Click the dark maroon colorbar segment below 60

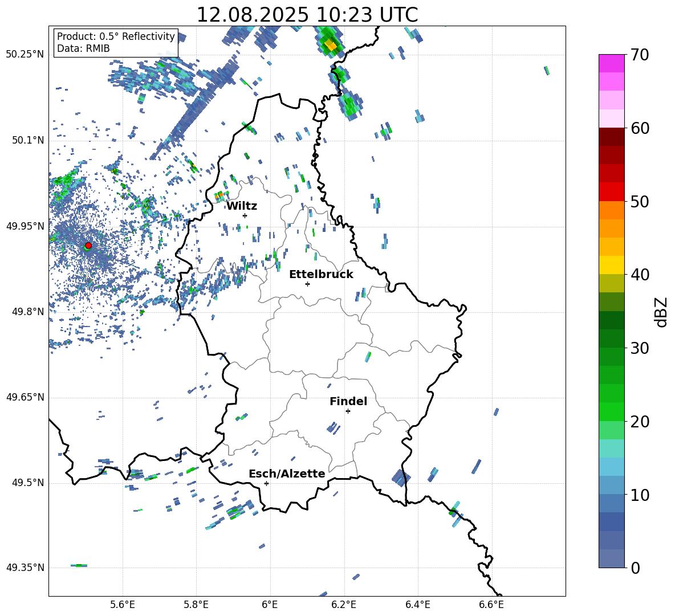pos(611,137)
